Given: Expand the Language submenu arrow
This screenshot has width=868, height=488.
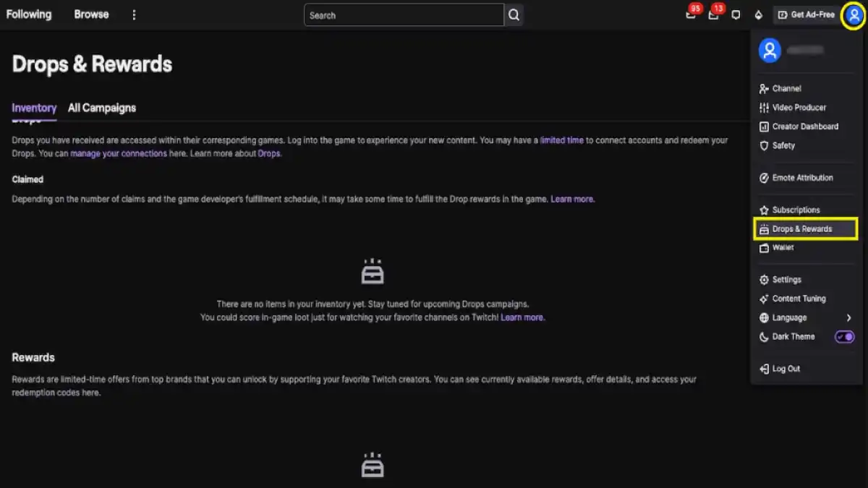Looking at the screenshot, I should tap(848, 318).
